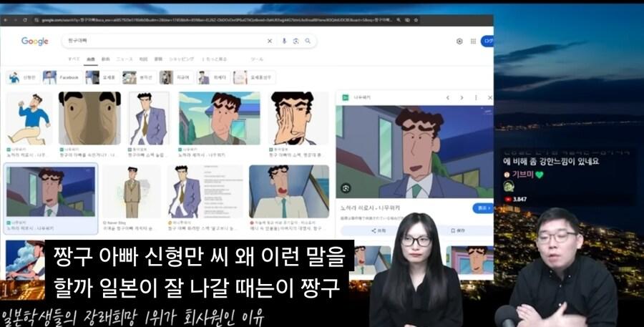The width and height of the screenshot is (644, 327).
Task: Expand the もっと見る (More) tabs menu
Action: coord(214,59)
